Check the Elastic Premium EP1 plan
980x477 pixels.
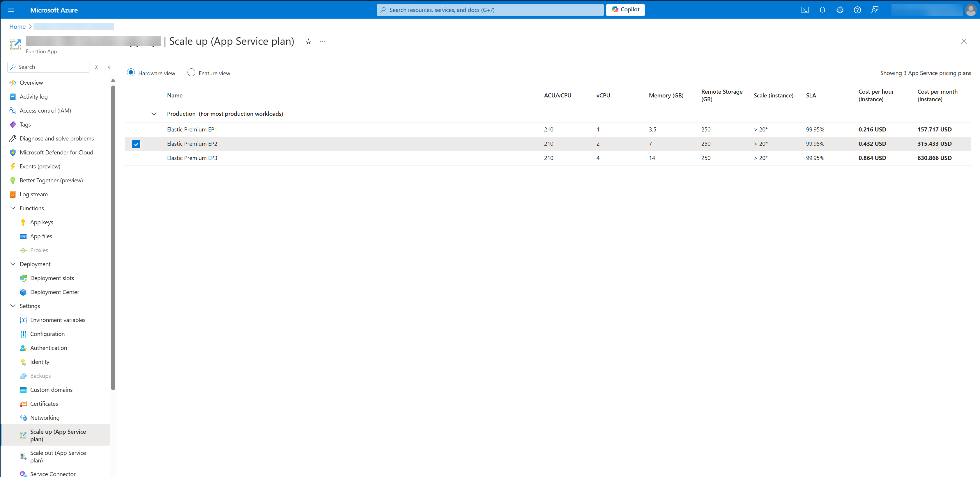tap(136, 129)
